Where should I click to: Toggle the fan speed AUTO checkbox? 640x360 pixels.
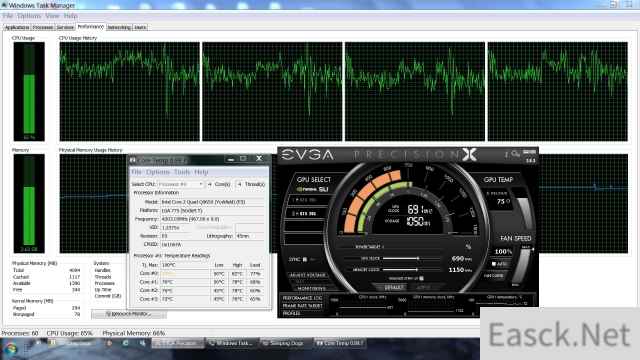point(494,264)
